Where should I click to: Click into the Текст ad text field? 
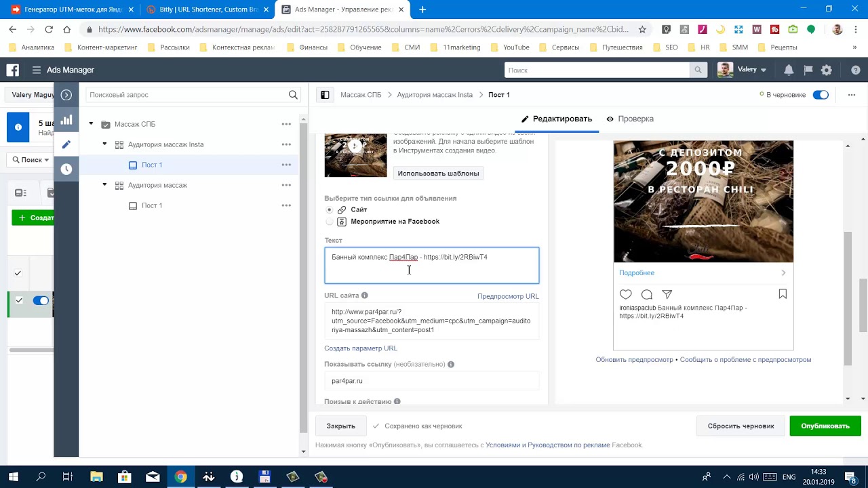(x=432, y=265)
